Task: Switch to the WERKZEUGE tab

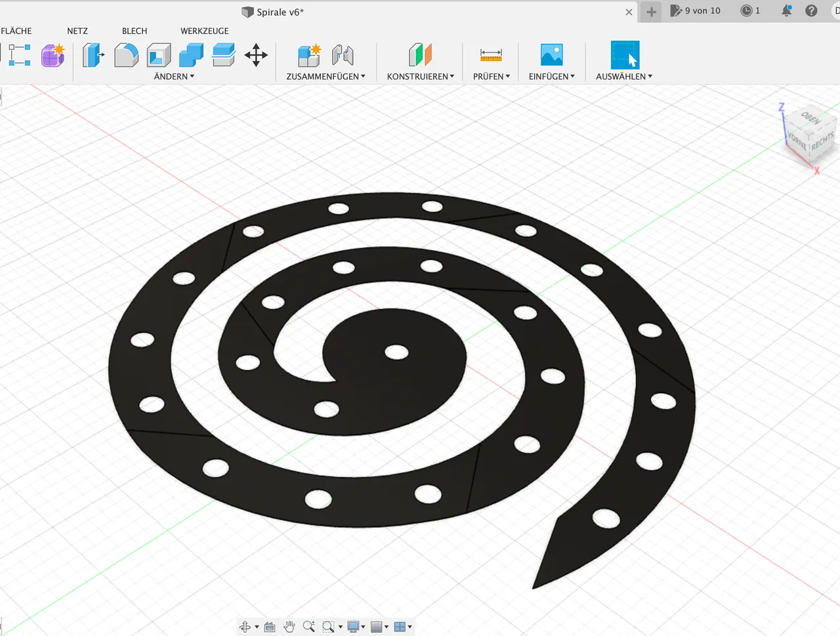Action: point(205,31)
